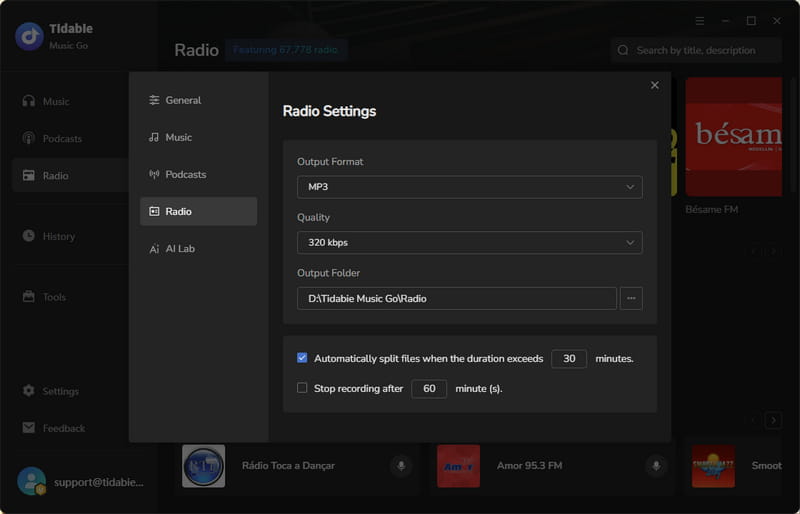Click the stop recording 60 minutes field
800x514 pixels.
(x=429, y=389)
